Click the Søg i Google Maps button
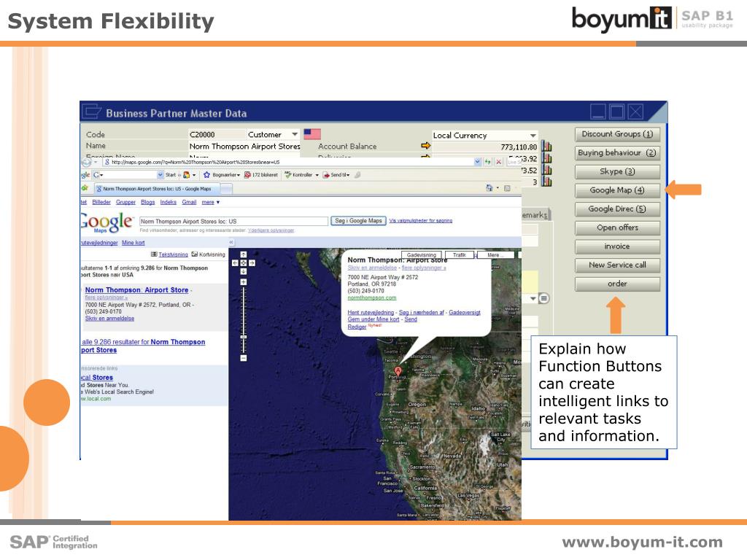The height and width of the screenshot is (560, 747). (x=358, y=221)
